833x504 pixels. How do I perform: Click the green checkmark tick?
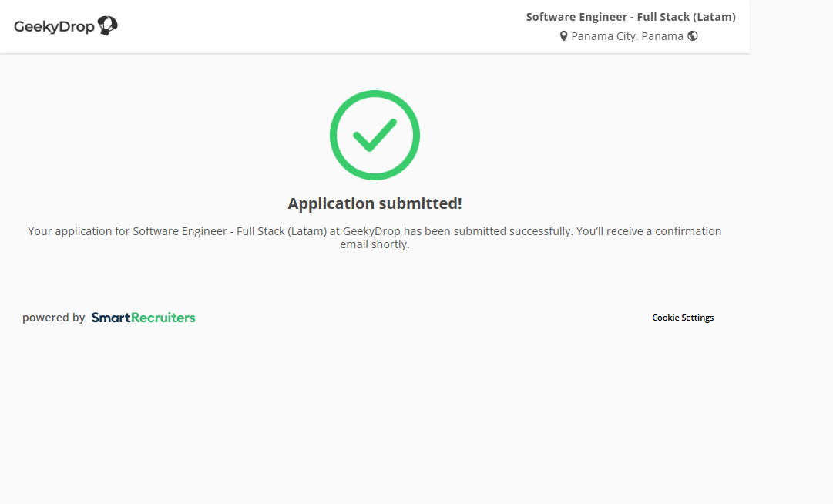click(x=375, y=136)
